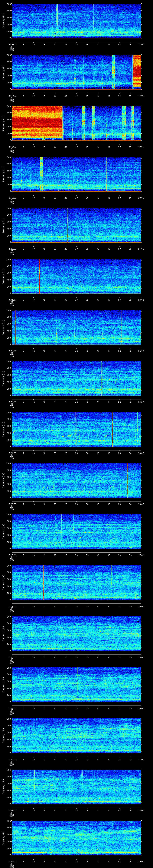Click the red vertical spike in the 3:27:00 panel
This screenshot has width=153, height=868.
[x=43, y=582]
